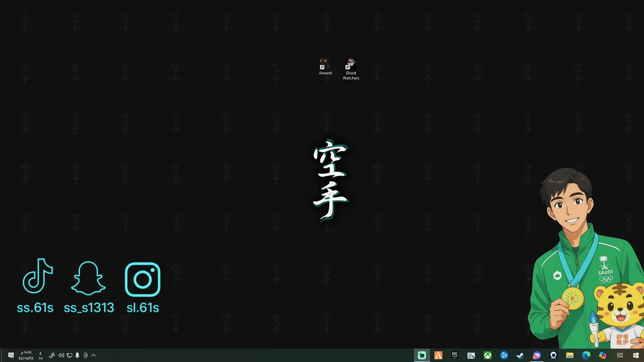Open the notification center icon

[11, 355]
